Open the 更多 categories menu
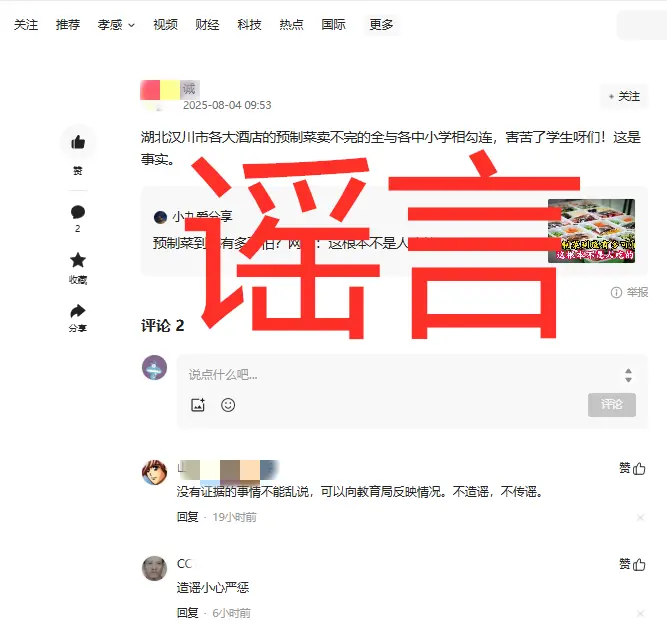Viewport: 667px width, 644px height. coord(381,25)
